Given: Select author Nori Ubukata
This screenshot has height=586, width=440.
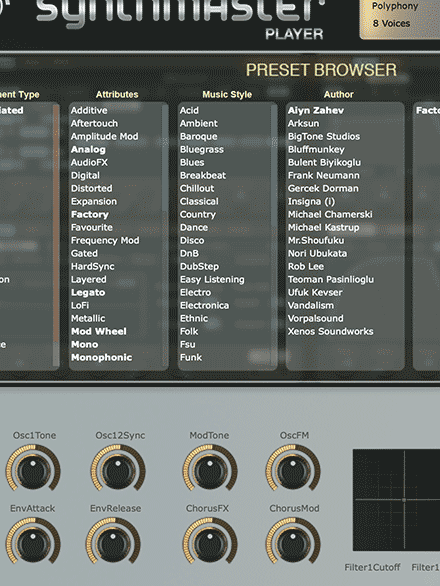Looking at the screenshot, I should 317,253.
